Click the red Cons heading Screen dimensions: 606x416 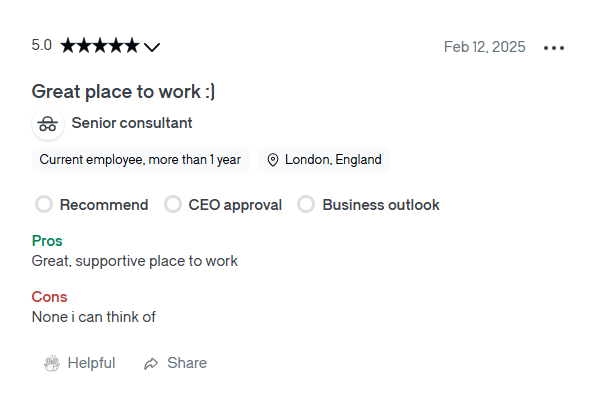coord(49,297)
